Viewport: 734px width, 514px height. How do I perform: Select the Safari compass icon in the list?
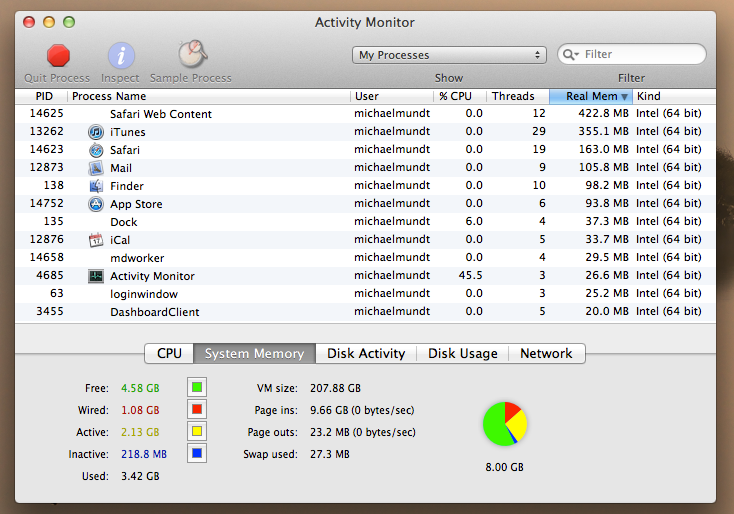(x=96, y=150)
